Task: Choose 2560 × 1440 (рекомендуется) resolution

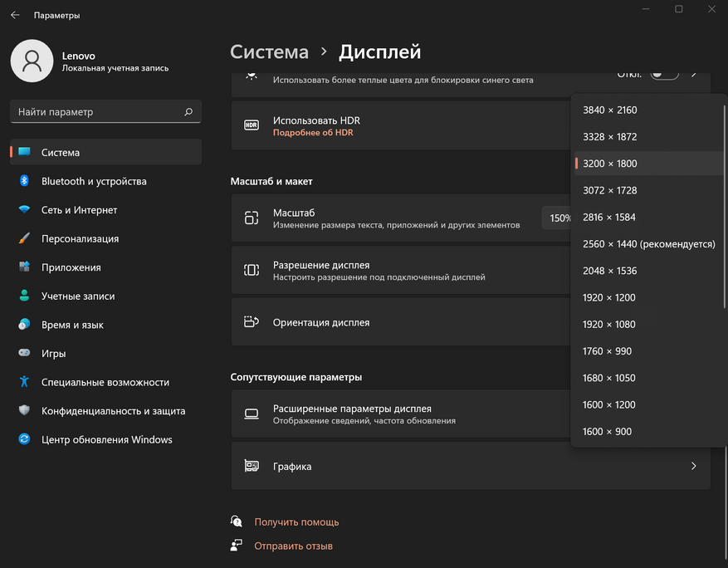Action: pyautogui.click(x=648, y=244)
